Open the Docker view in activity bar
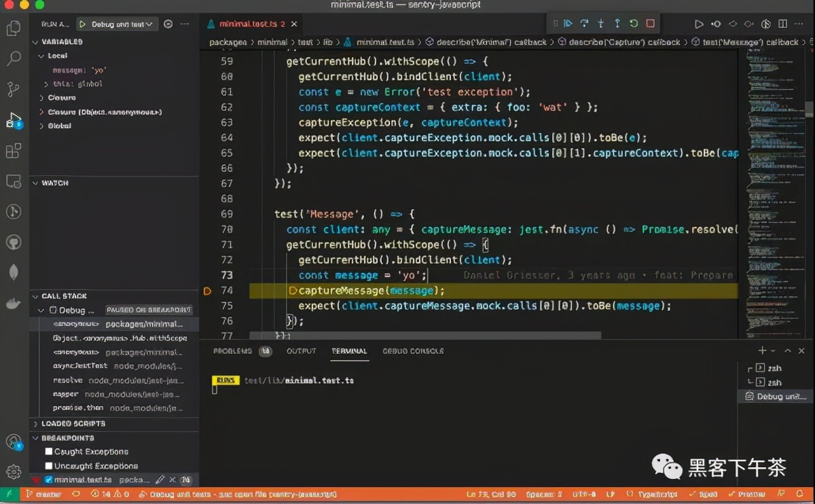This screenshot has width=815, height=504. click(13, 303)
